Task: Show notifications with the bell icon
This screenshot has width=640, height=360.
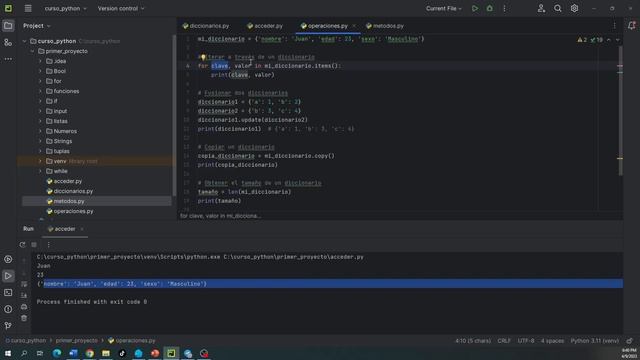Action: tap(631, 26)
